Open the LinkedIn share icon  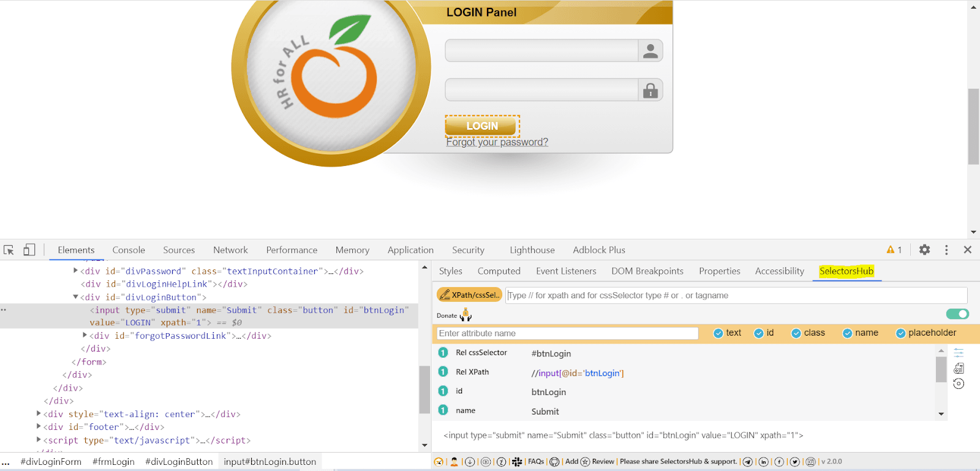(x=764, y=462)
